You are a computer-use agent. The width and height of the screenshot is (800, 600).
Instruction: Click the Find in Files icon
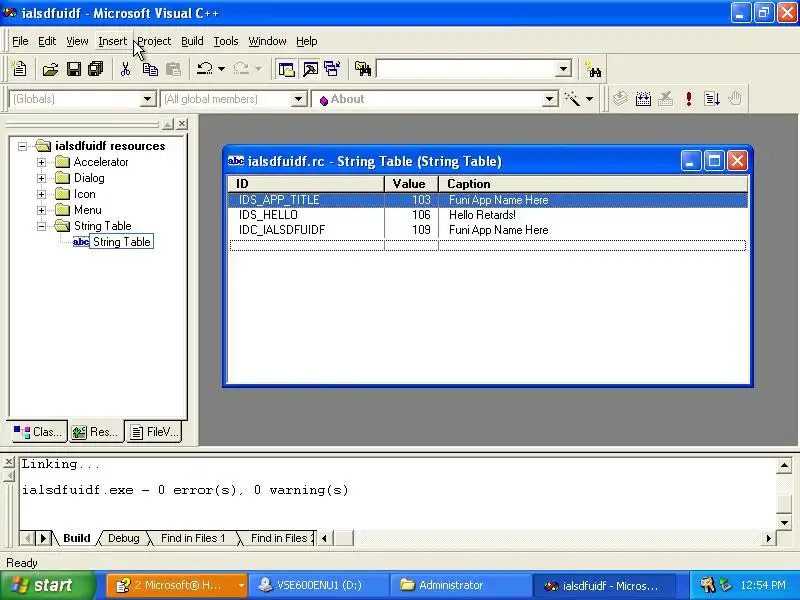363,69
